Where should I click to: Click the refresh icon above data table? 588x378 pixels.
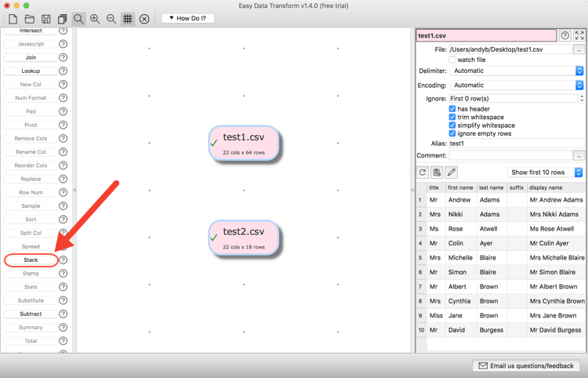coord(423,173)
